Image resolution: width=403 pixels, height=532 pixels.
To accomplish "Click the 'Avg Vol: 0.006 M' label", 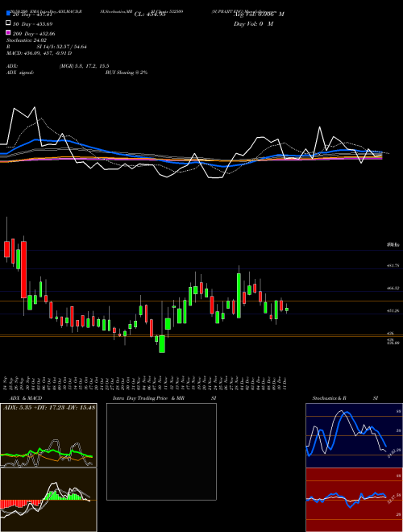I will point(259,15).
